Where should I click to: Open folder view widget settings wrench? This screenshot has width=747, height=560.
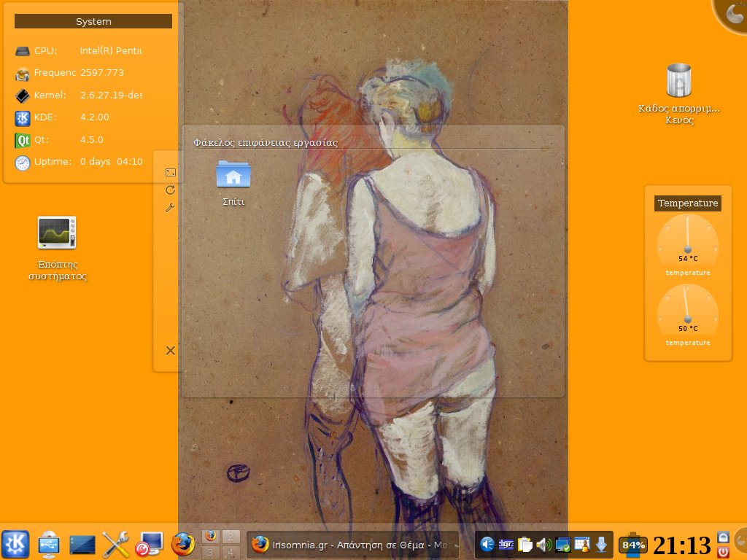point(170,207)
